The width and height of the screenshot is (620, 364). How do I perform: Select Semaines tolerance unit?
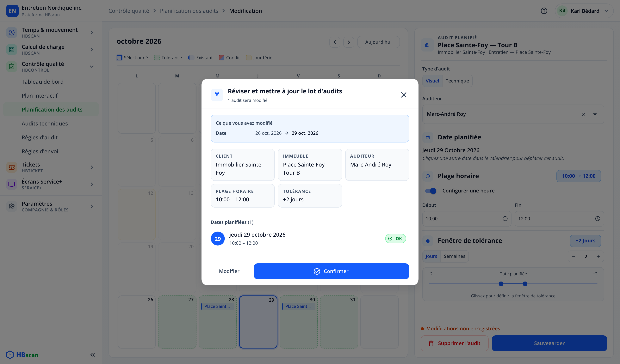[454, 256]
